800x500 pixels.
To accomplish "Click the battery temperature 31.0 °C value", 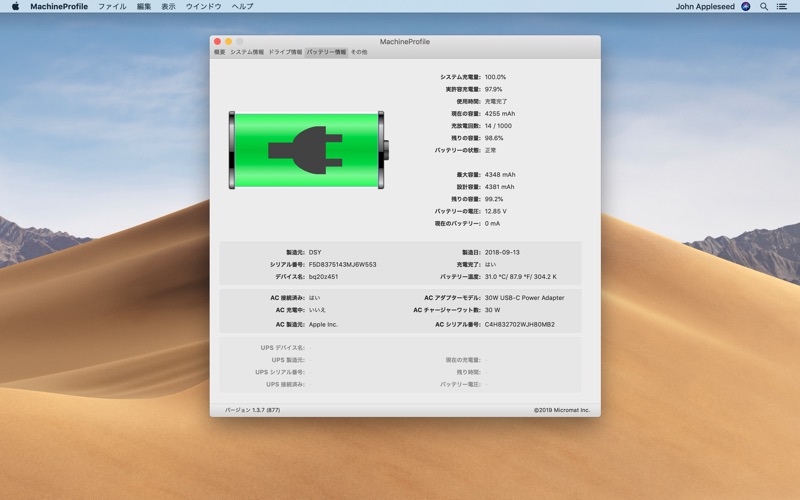I will [520, 277].
